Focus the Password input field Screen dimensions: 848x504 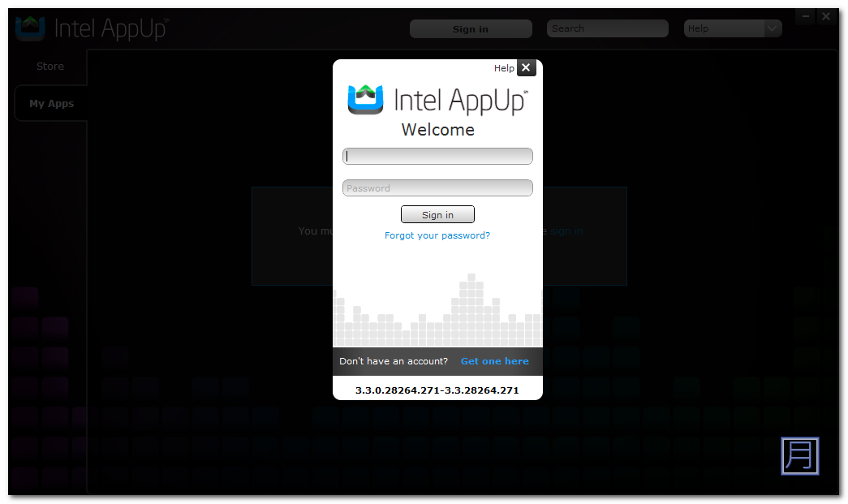[x=437, y=188]
